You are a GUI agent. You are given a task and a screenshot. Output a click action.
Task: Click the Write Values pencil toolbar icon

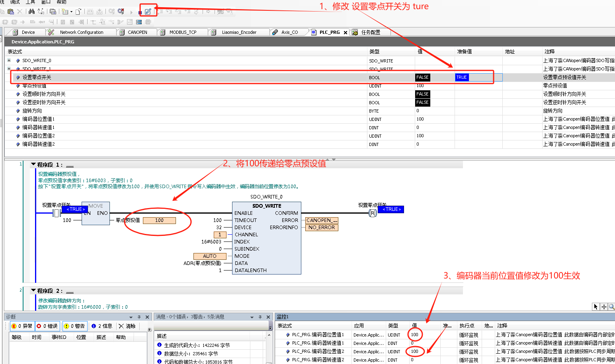(148, 12)
